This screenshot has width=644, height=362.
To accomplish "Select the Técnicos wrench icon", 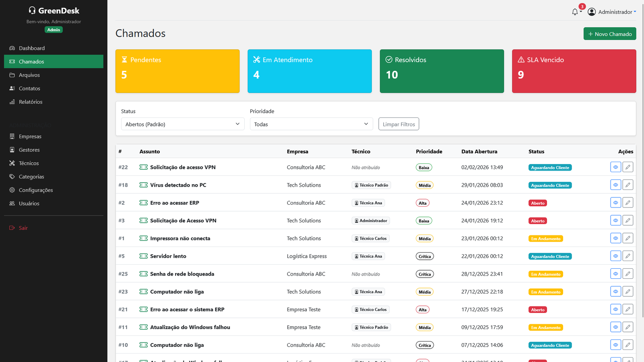I will (x=12, y=163).
